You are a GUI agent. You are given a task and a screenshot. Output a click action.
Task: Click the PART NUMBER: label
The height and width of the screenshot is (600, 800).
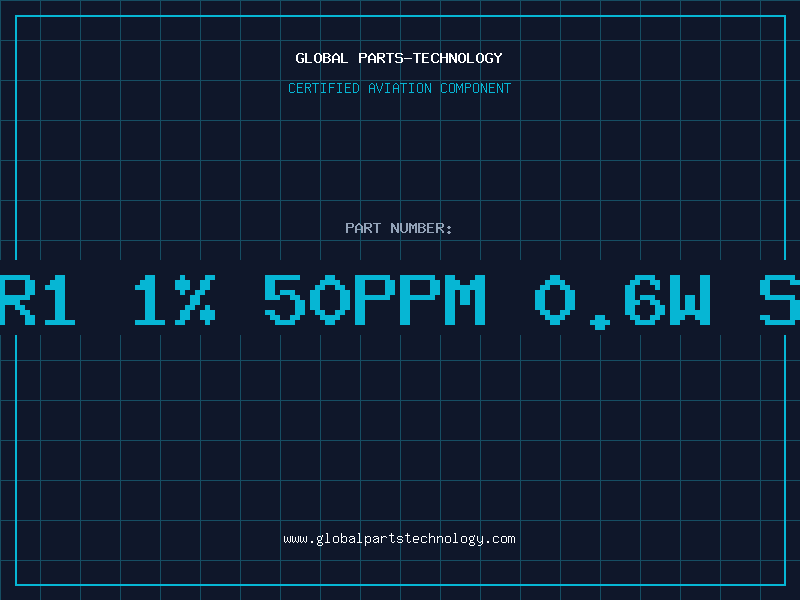[x=398, y=228]
